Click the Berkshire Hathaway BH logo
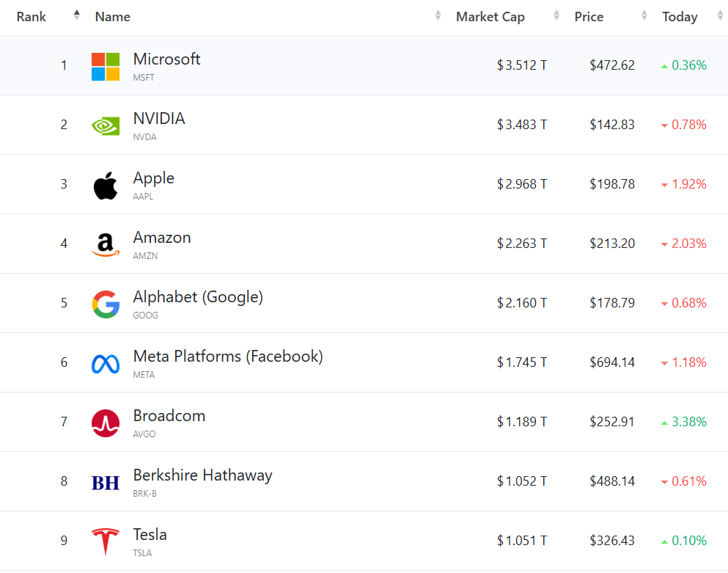This screenshot has height=573, width=728. [106, 482]
